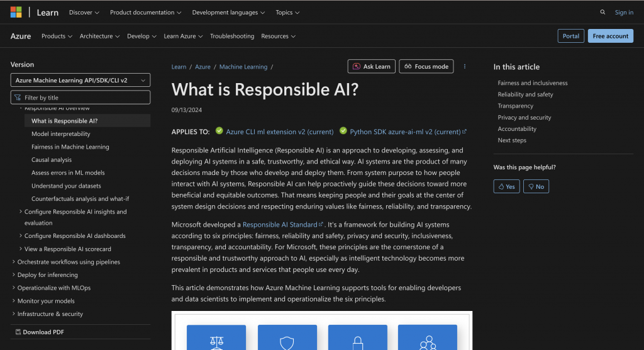644x350 pixels.
Task: Enable Focus mode
Action: point(426,66)
